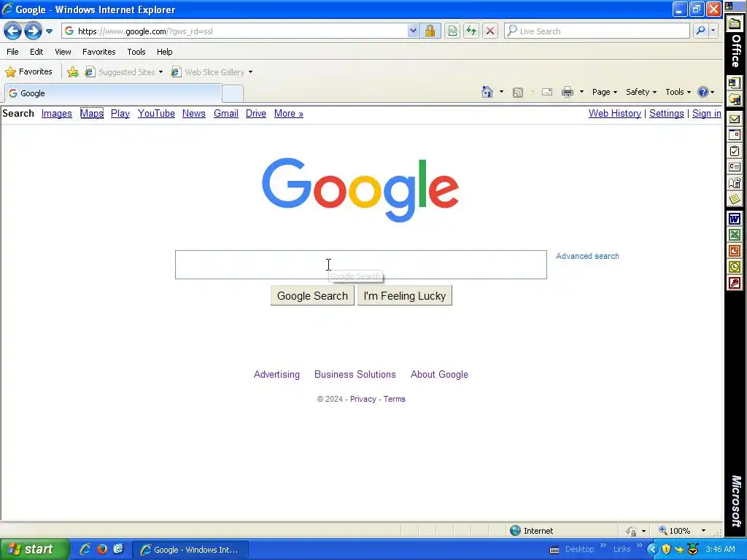
Task: Click the Google Search button
Action: (312, 296)
